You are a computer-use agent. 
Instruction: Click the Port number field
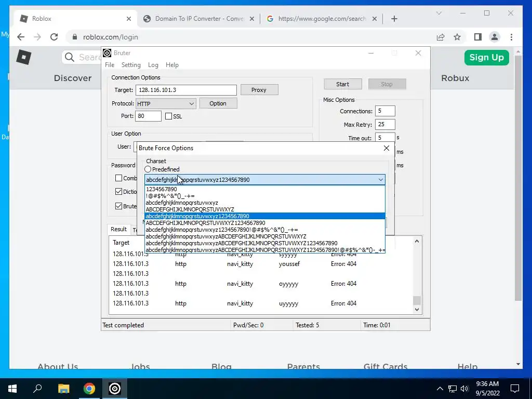point(148,116)
